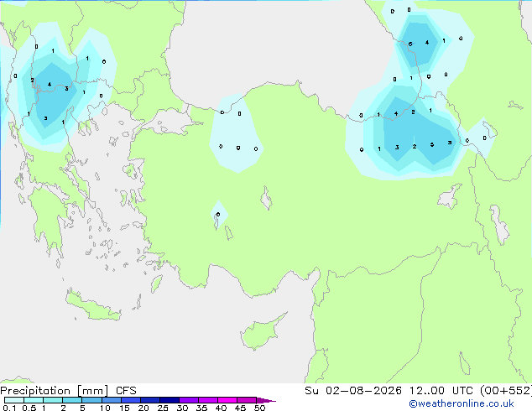Click the legend label '50'
This screenshot has height=411, width=532.
(x=259, y=408)
